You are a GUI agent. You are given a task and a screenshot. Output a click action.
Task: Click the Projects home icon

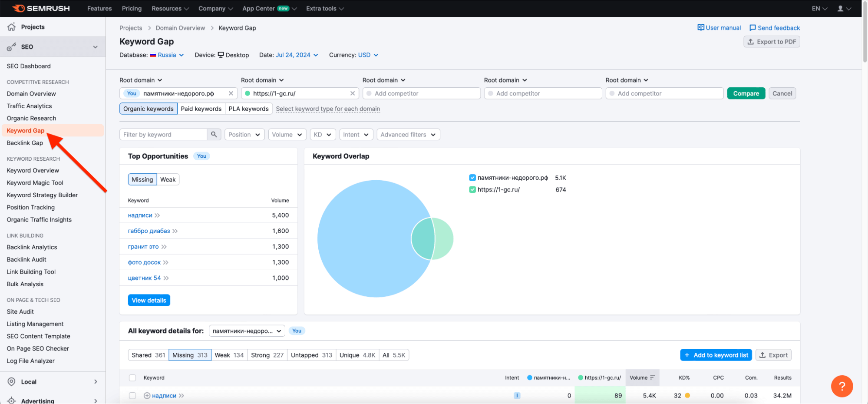click(12, 27)
